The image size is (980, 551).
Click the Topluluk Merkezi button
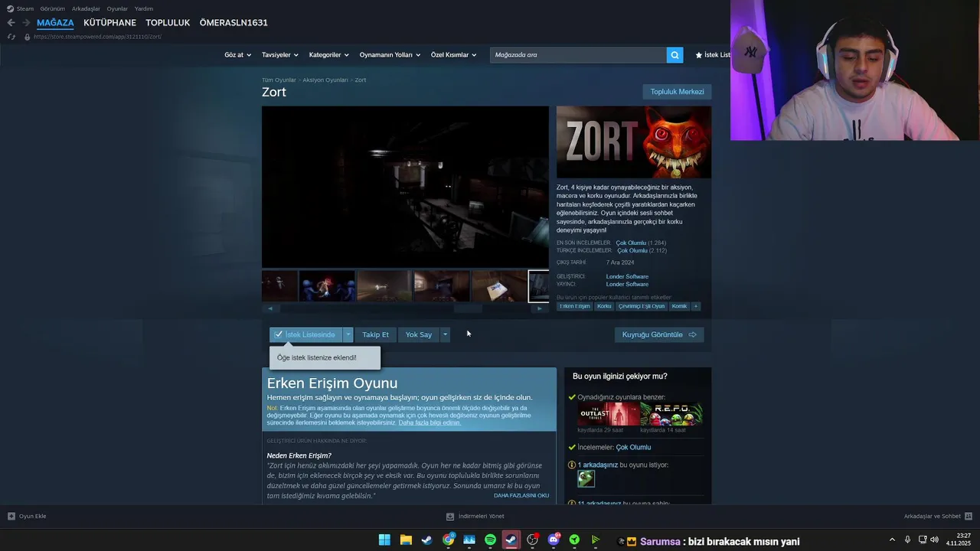pyautogui.click(x=677, y=92)
